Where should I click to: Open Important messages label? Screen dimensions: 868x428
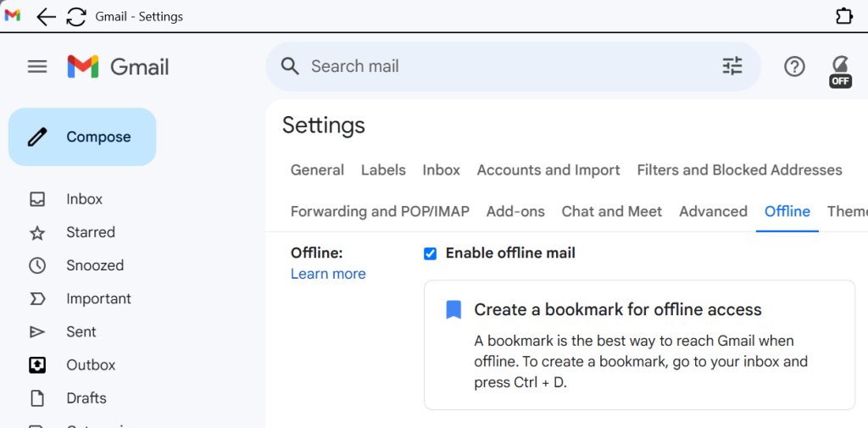pyautogui.click(x=98, y=299)
